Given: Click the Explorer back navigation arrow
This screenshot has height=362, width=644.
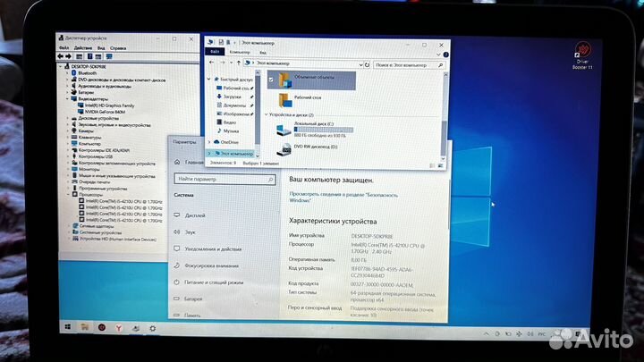Looking at the screenshot, I should tap(211, 63).
